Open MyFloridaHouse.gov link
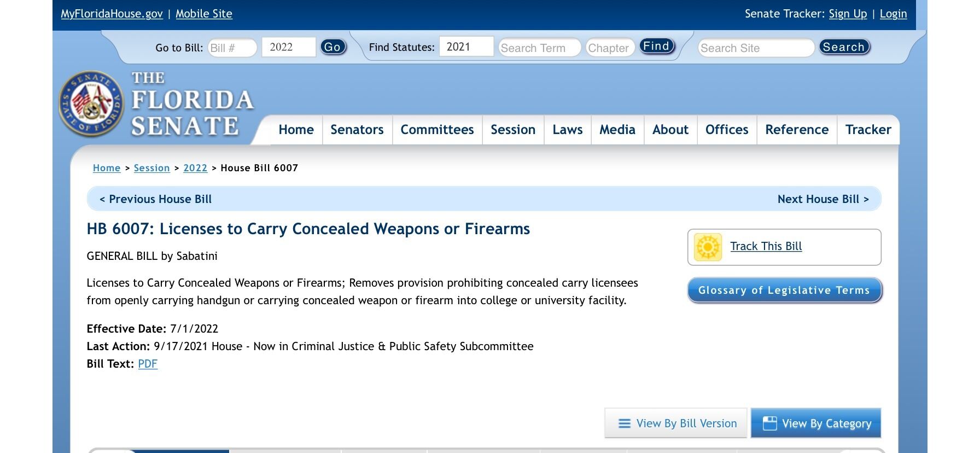This screenshot has width=980, height=453. 112,14
